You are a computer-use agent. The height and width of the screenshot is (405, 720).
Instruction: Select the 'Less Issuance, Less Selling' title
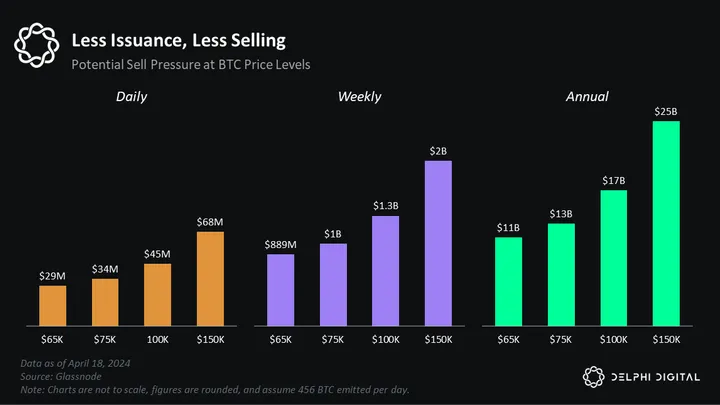179,40
